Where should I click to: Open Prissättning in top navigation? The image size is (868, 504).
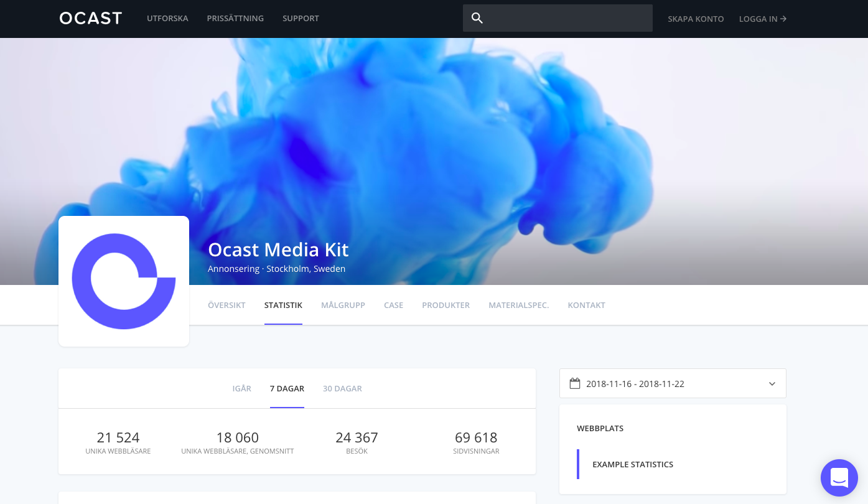(x=235, y=19)
